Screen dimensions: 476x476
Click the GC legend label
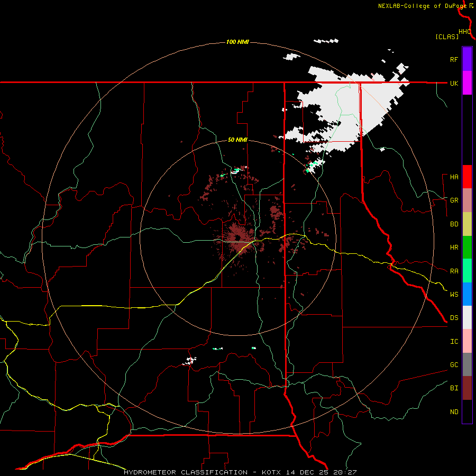click(x=454, y=365)
